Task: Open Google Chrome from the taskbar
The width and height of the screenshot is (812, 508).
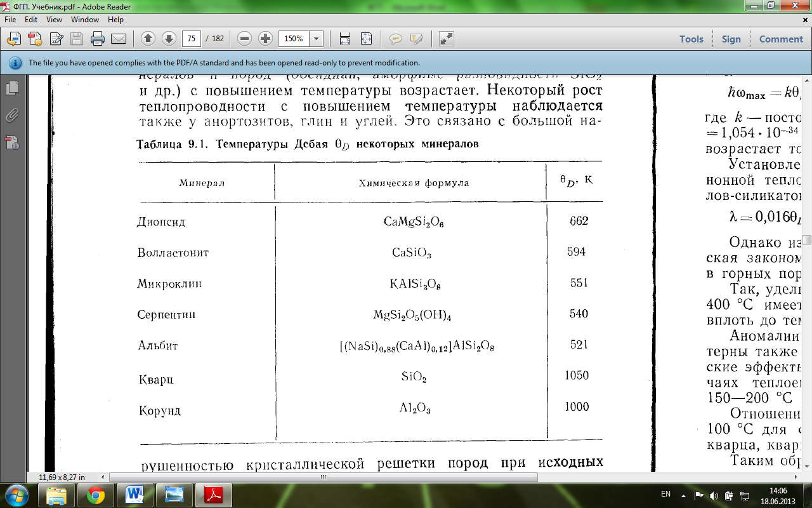Action: coord(96,495)
